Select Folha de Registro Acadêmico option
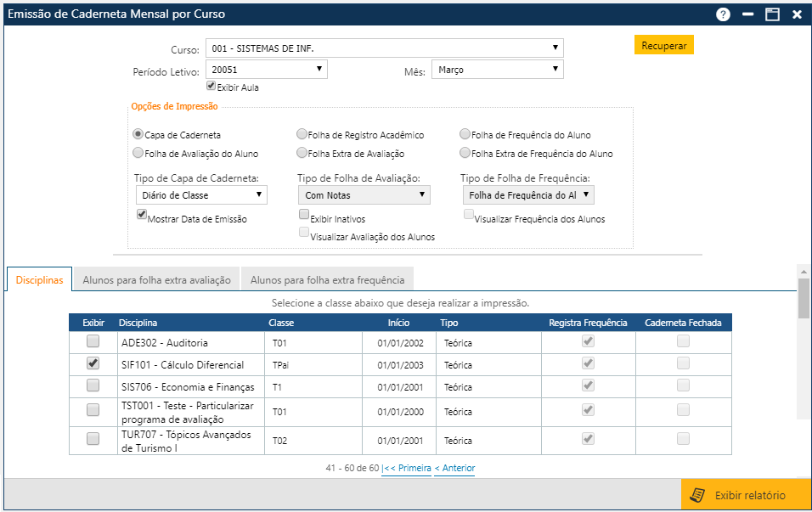Image resolution: width=812 pixels, height=512 pixels. (302, 134)
